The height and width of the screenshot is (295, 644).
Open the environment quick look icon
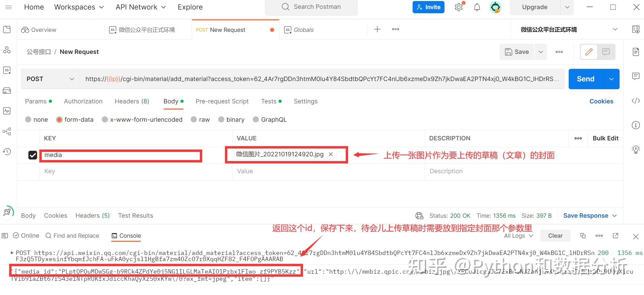(636, 29)
